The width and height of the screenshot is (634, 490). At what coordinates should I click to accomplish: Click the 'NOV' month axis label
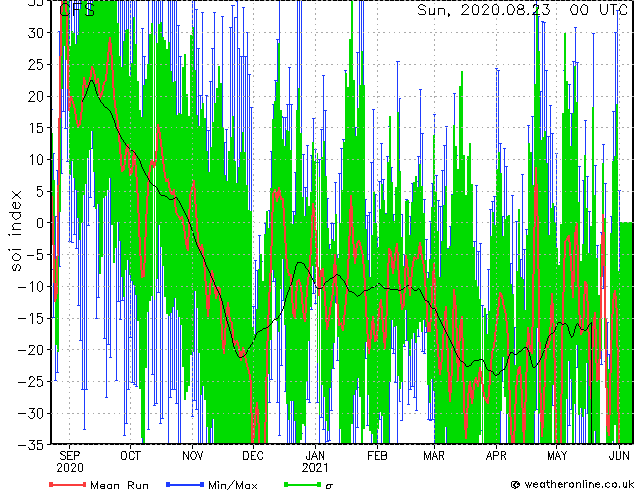192,456
